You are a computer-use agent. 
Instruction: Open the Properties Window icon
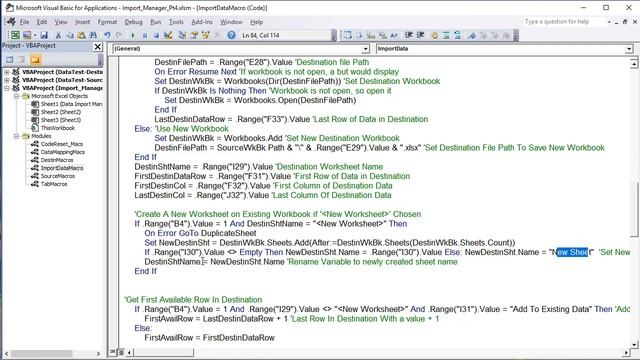[194, 35]
